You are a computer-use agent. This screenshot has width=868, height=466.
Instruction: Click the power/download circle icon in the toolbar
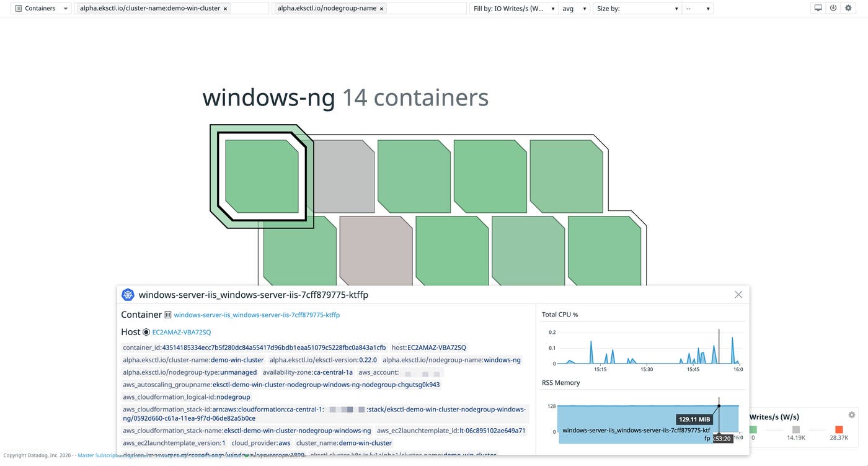[x=833, y=7]
